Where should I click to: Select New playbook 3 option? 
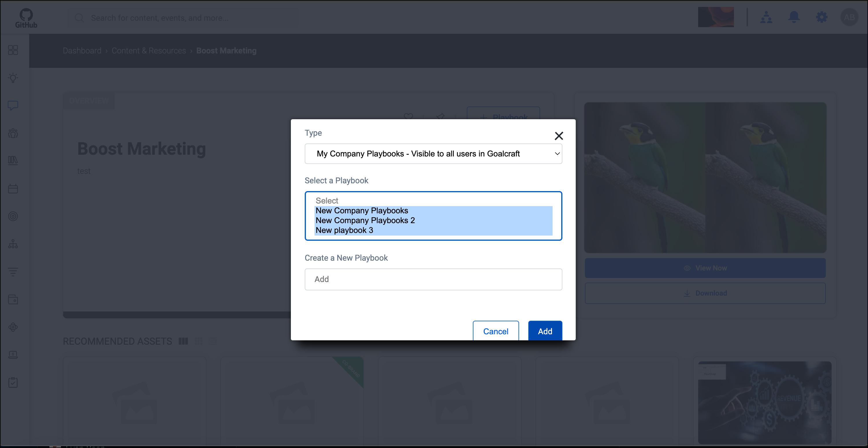coord(433,230)
